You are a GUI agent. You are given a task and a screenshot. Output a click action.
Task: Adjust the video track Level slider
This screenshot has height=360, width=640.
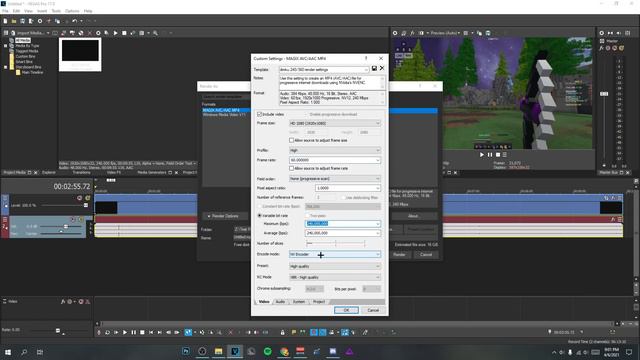pos(86,205)
